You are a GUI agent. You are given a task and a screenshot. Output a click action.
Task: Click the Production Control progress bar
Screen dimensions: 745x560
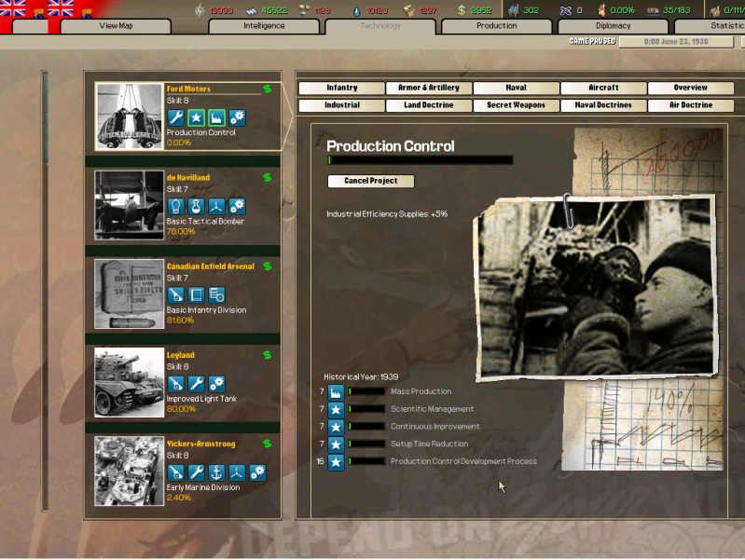pos(420,160)
